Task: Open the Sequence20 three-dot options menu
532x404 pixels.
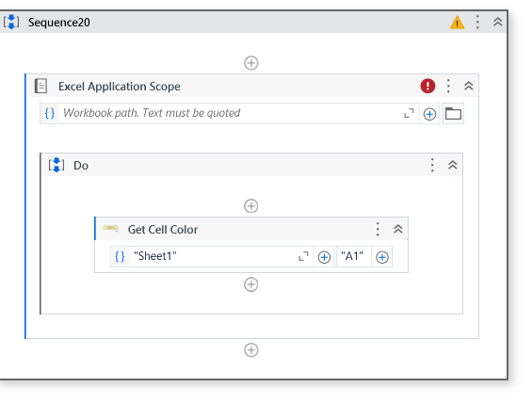Action: (x=477, y=22)
